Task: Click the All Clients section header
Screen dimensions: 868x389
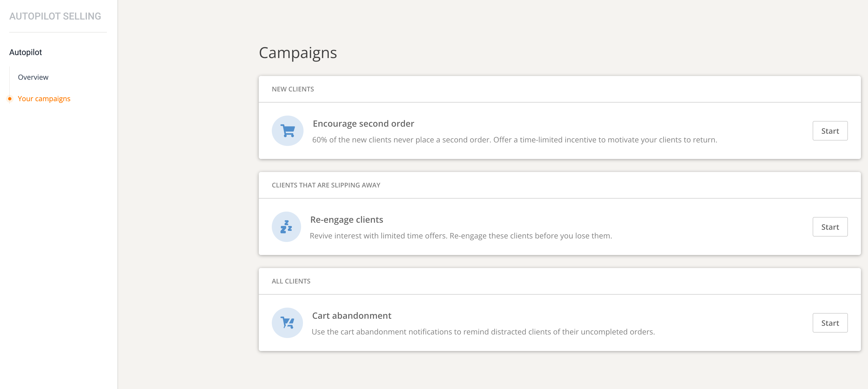Action: [291, 282]
